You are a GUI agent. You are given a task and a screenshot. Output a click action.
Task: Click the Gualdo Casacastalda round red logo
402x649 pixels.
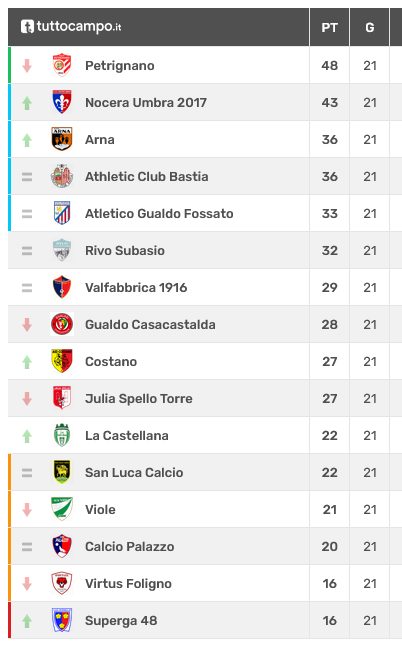[x=62, y=324]
